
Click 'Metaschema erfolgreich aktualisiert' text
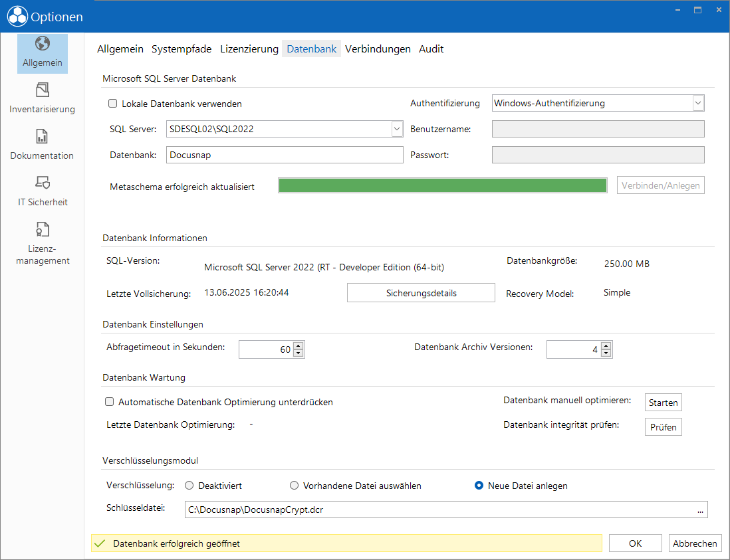coord(182,187)
